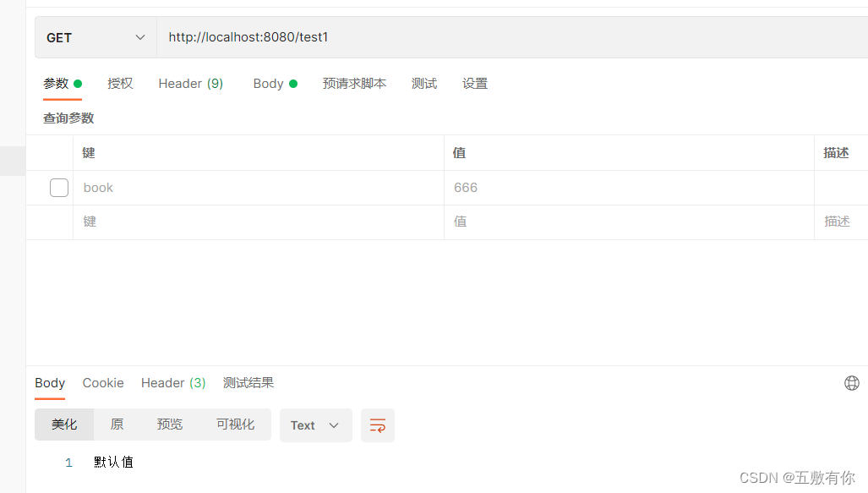
Task: Click the URL input showing localhost:8080/test1
Action: (x=248, y=36)
